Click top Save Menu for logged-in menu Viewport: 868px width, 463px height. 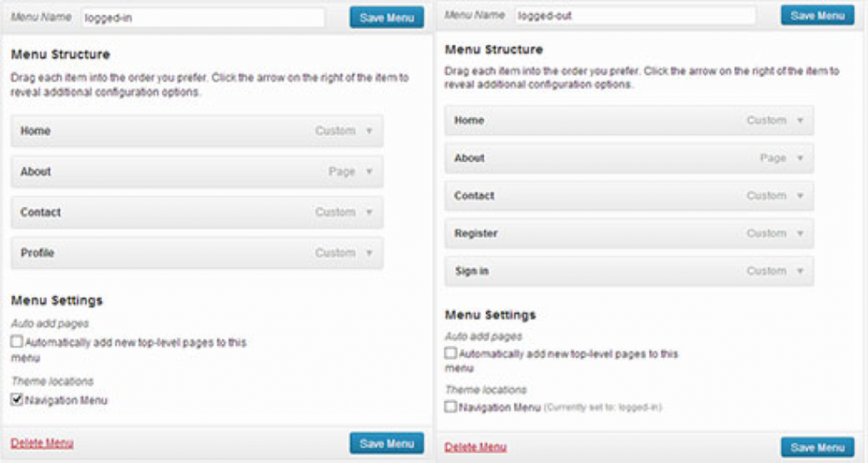point(387,17)
